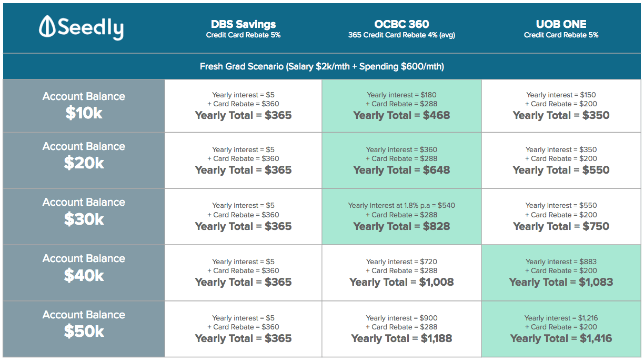
Task: Click the Seedly leaf logo icon
Action: pos(47,27)
